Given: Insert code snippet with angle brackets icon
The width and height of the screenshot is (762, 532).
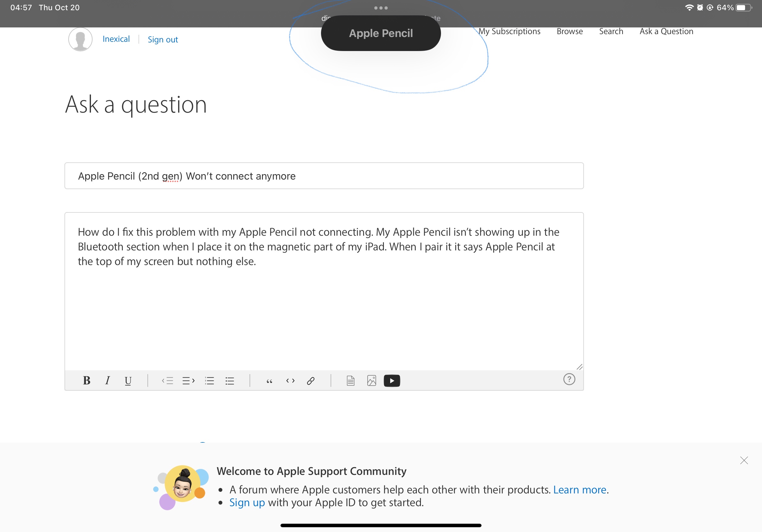Looking at the screenshot, I should pyautogui.click(x=290, y=381).
